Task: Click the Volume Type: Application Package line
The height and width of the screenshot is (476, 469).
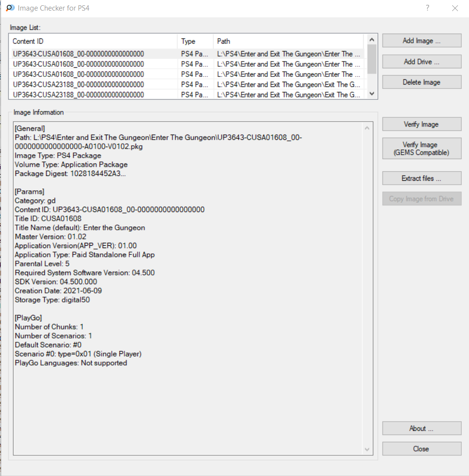Action: pos(71,164)
